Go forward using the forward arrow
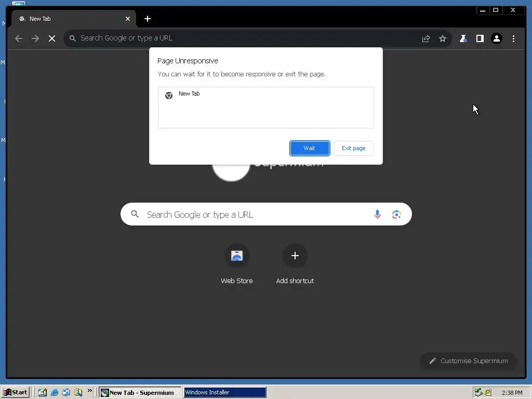The width and height of the screenshot is (532, 399). pos(35,38)
